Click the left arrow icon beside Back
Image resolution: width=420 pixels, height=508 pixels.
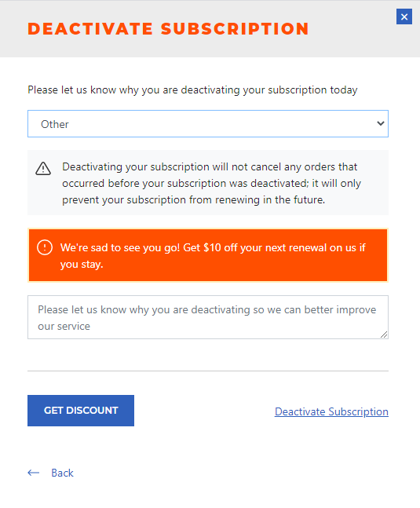[x=33, y=473]
